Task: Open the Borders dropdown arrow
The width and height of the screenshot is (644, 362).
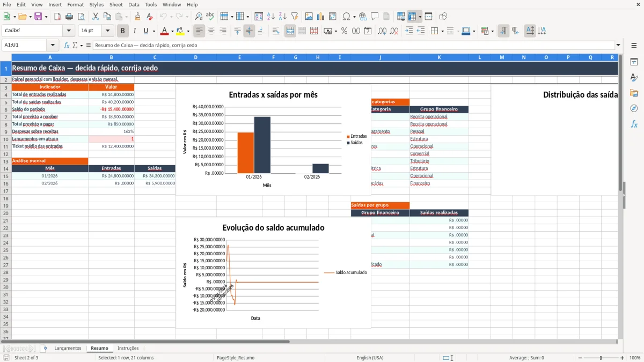Action: (442, 31)
